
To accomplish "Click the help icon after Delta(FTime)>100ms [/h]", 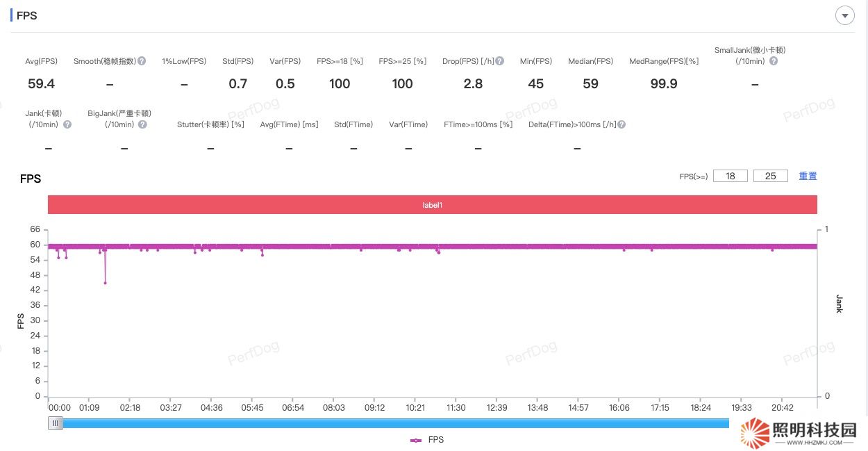I will (x=621, y=124).
